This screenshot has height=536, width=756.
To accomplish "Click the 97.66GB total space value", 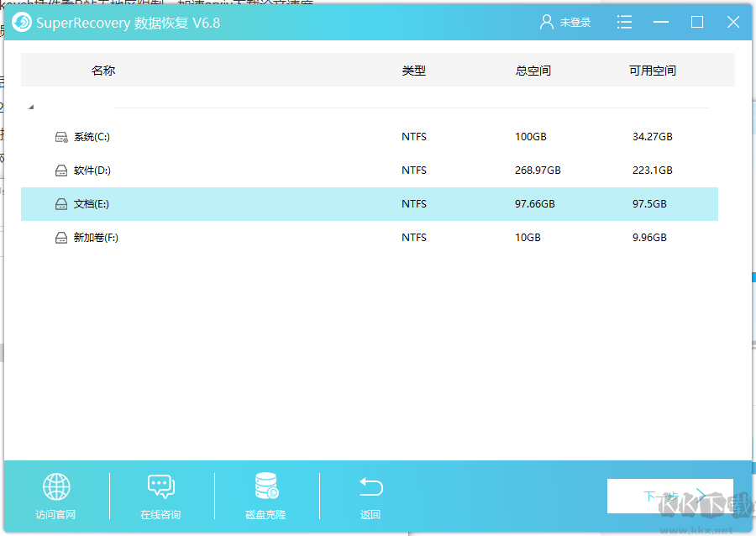I will click(535, 204).
